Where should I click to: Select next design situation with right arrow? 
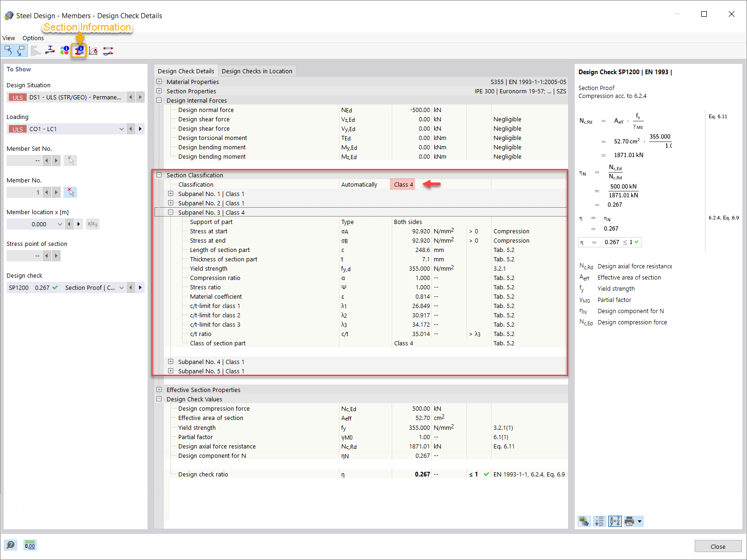(x=140, y=97)
